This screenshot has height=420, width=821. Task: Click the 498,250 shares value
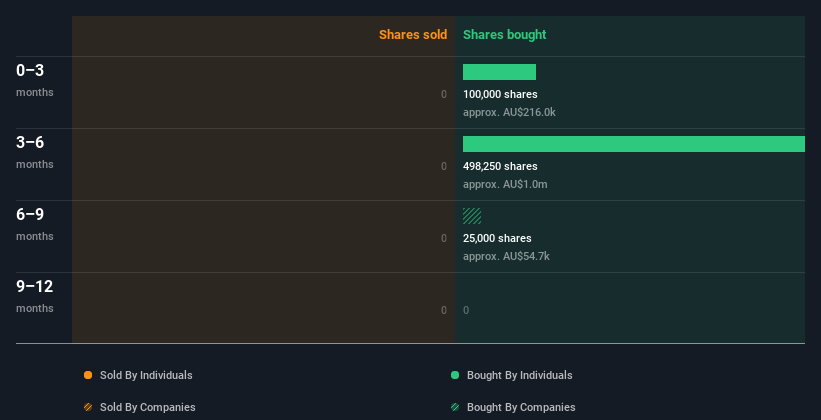[x=500, y=166]
